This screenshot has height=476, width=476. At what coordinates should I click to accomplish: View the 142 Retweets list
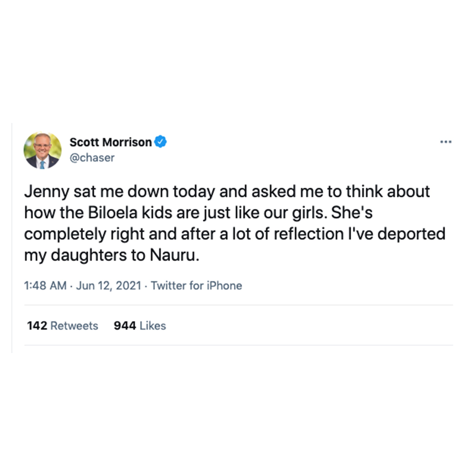(x=63, y=326)
